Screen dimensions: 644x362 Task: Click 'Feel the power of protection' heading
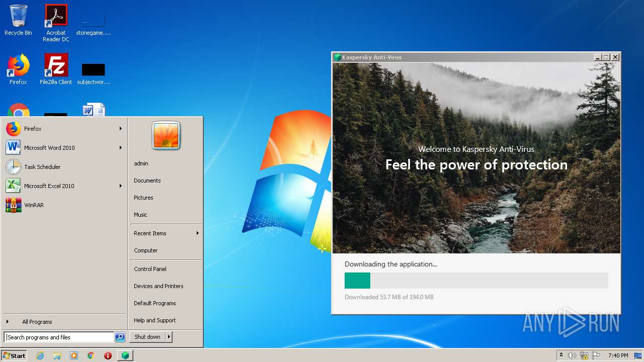[x=476, y=165]
